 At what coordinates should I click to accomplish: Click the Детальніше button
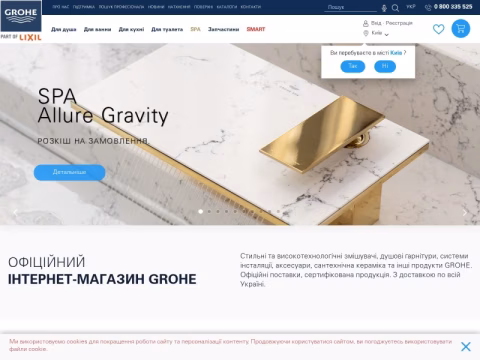(69, 172)
